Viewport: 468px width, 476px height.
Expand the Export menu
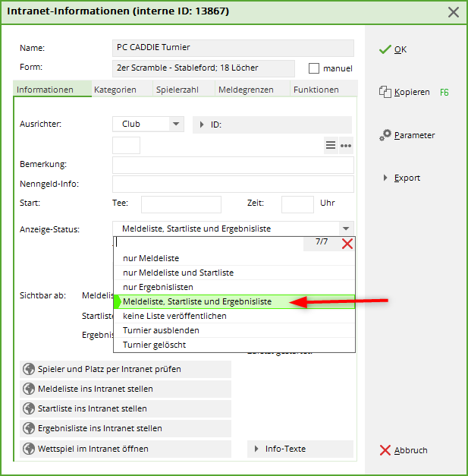point(385,178)
